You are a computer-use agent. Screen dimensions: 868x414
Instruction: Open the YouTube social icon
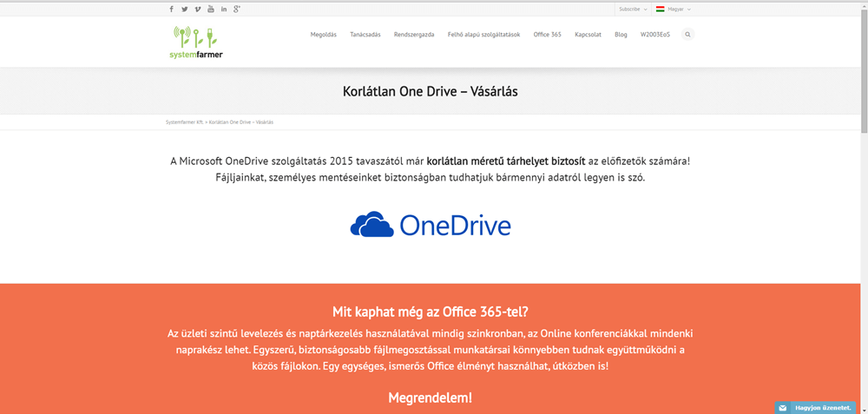[x=211, y=9]
